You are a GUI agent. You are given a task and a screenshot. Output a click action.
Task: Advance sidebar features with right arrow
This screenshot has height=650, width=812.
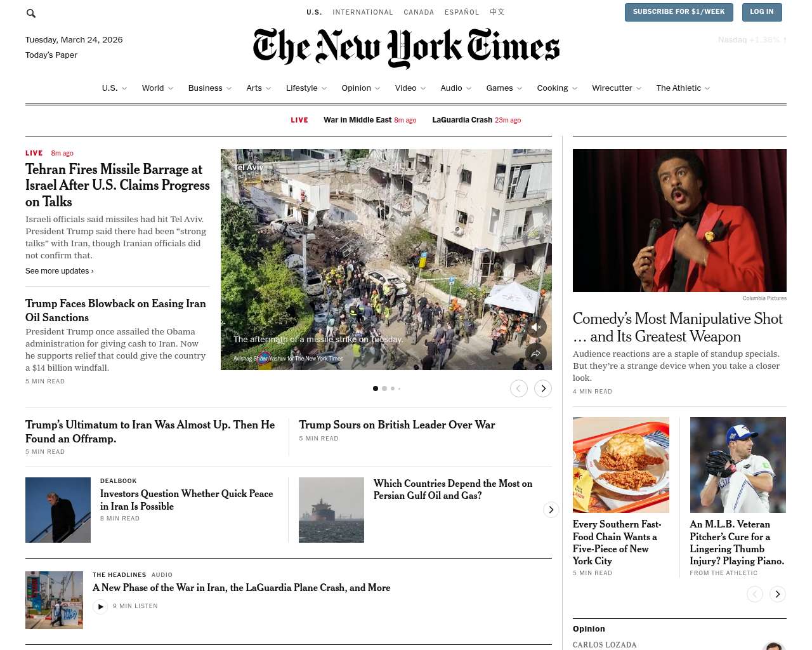pyautogui.click(x=778, y=594)
